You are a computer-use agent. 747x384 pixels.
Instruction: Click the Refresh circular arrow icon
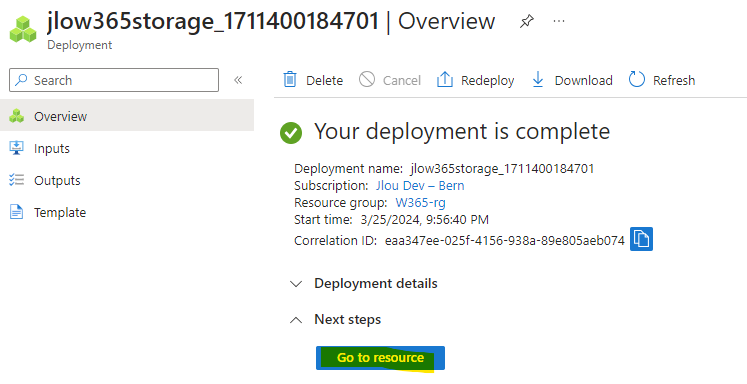coord(636,80)
